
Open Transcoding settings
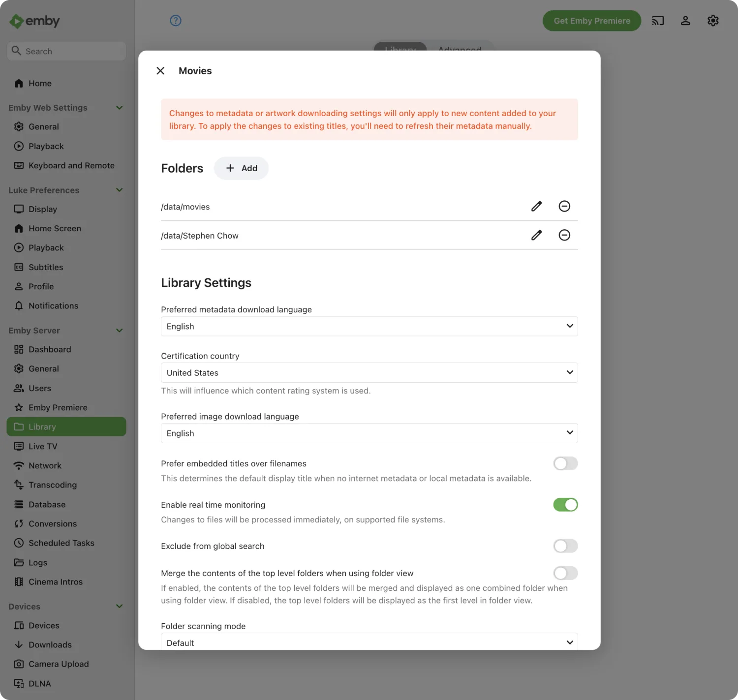66,485
